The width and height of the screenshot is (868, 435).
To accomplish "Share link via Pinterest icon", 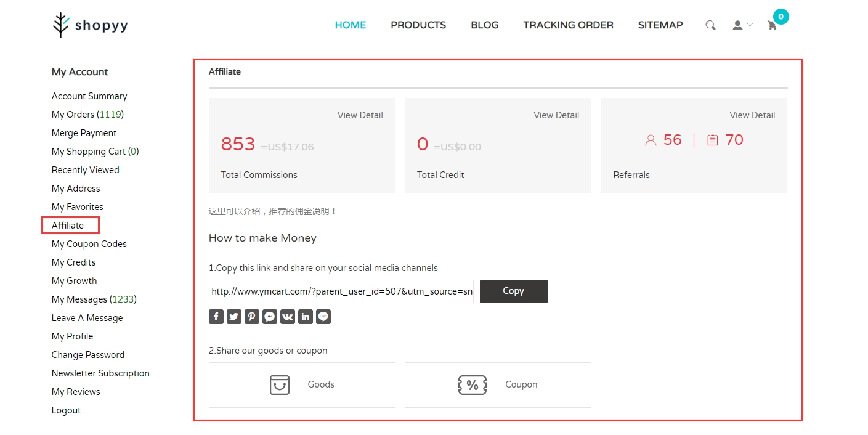I will pyautogui.click(x=252, y=317).
